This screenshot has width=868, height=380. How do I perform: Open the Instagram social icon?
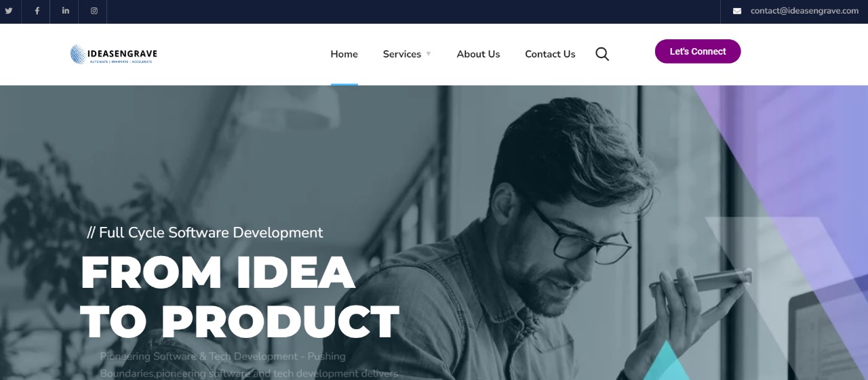[94, 11]
